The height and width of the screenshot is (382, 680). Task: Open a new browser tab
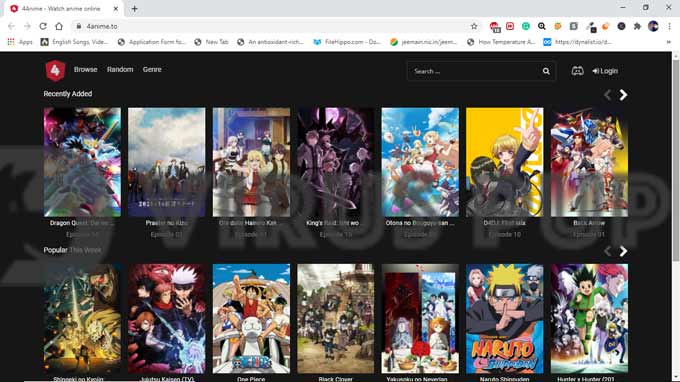134,9
